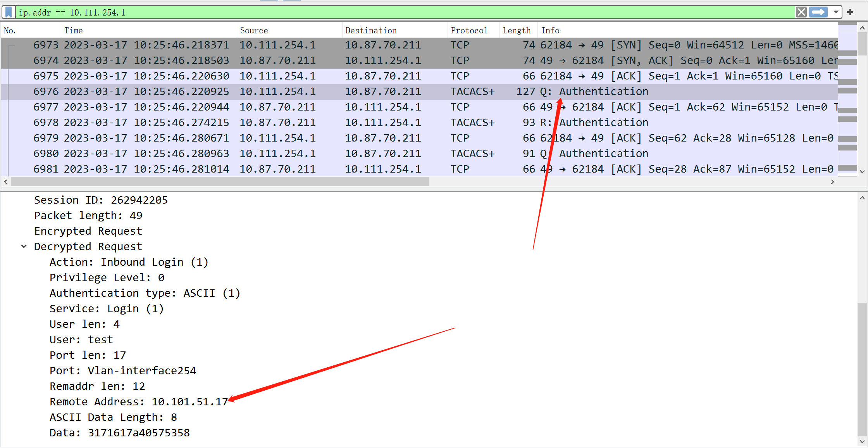This screenshot has height=448, width=868.
Task: Sort by the Info column header
Action: (550, 30)
